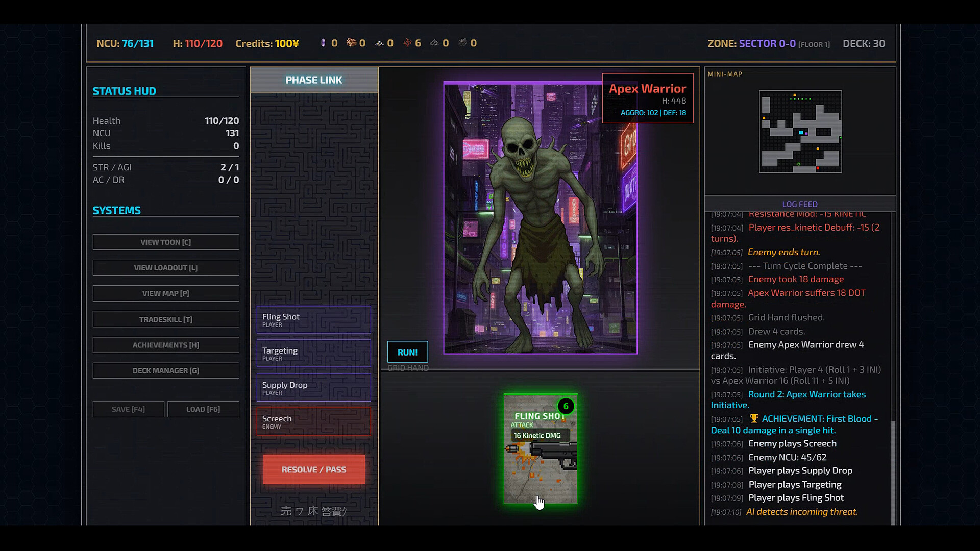Select the Supply Drop player action
980x551 pixels.
[x=313, y=388]
